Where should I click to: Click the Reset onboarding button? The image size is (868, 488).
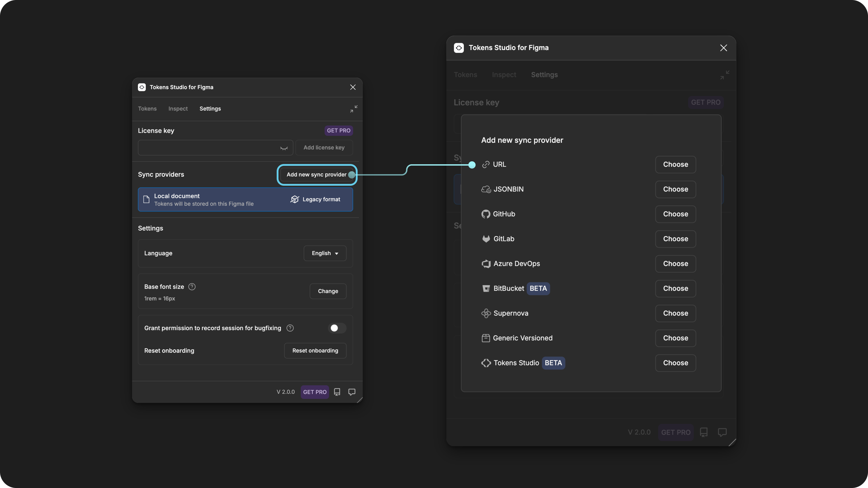pos(315,351)
